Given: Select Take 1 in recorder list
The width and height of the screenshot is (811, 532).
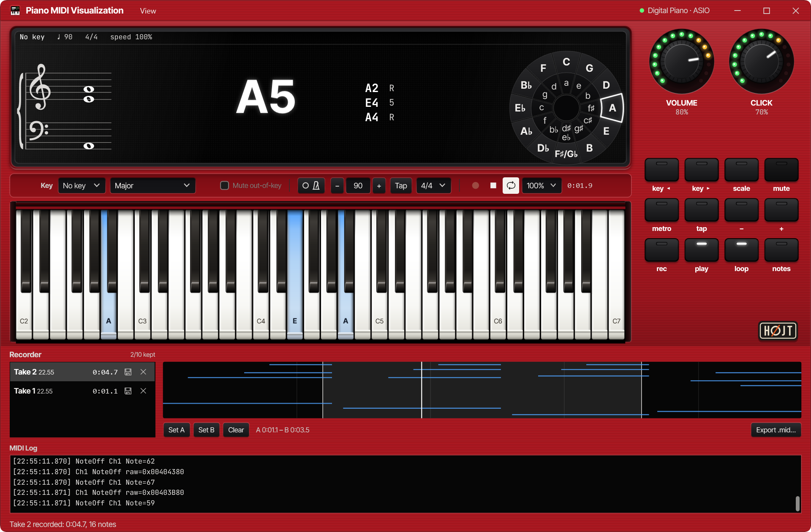Looking at the screenshot, I should click(82, 391).
